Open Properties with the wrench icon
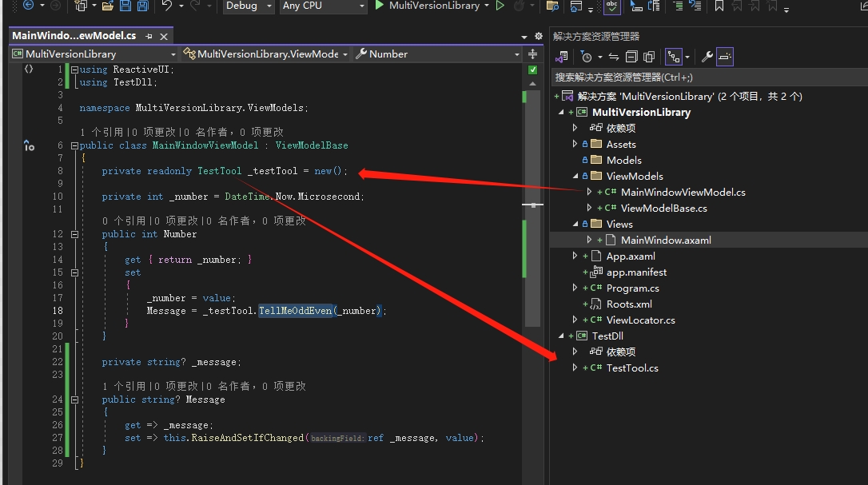 click(x=707, y=57)
